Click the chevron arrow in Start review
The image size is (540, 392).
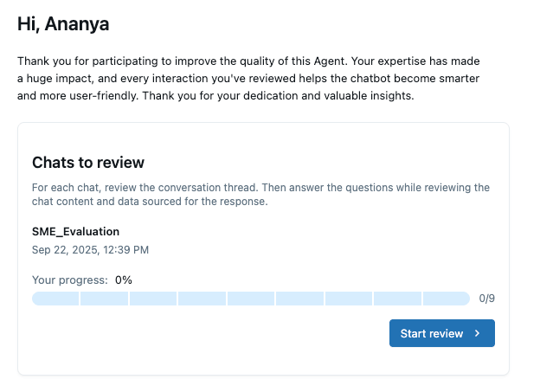(x=477, y=333)
